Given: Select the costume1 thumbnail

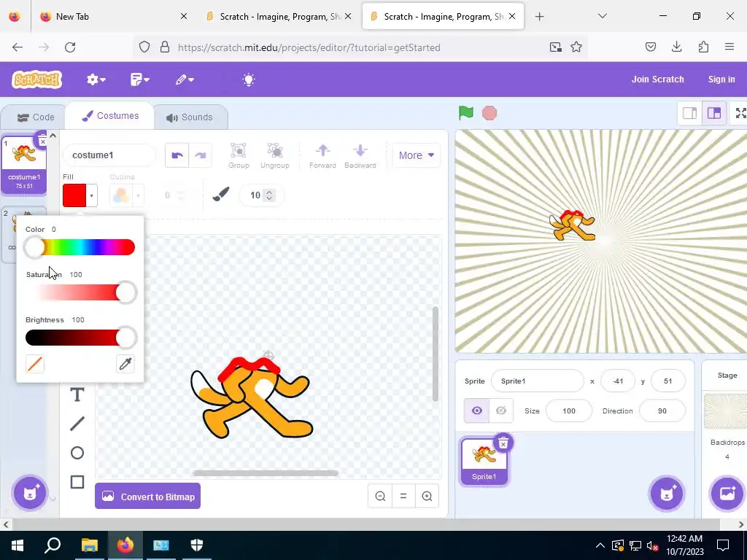Looking at the screenshot, I should (24, 165).
